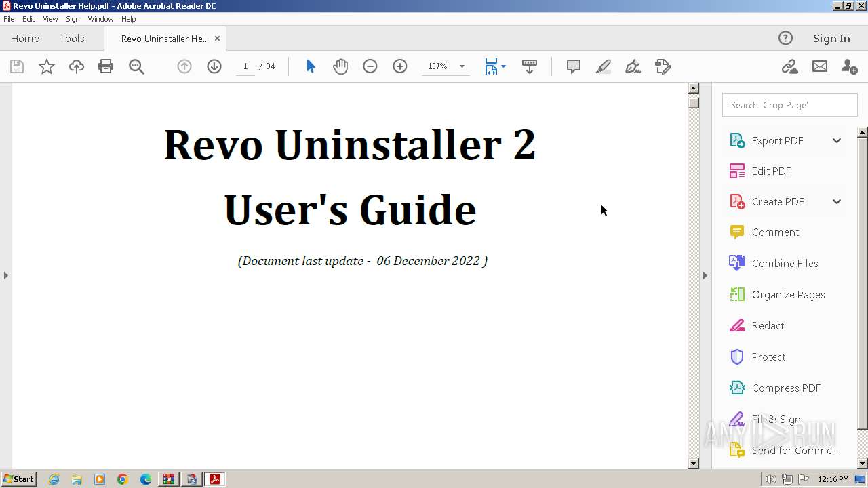The width and height of the screenshot is (868, 488).
Task: Expand left navigation pane arrow
Action: pyautogui.click(x=5, y=275)
